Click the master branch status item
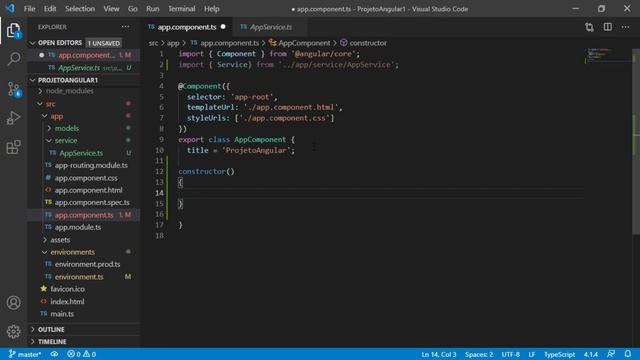 click(25, 354)
